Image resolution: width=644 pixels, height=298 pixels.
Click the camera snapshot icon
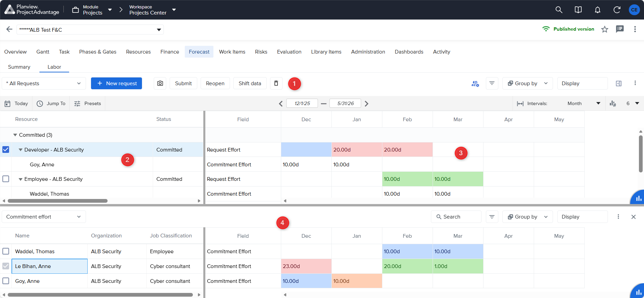(160, 83)
